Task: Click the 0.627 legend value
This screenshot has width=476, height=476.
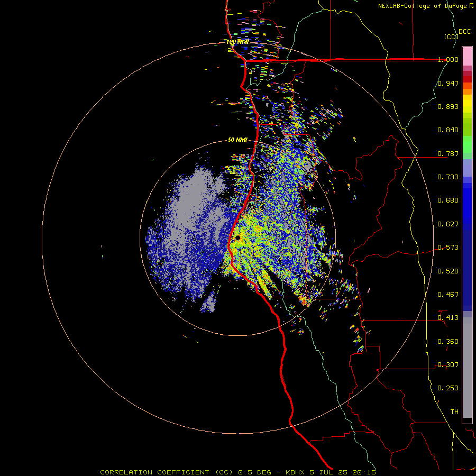Action: [x=448, y=224]
